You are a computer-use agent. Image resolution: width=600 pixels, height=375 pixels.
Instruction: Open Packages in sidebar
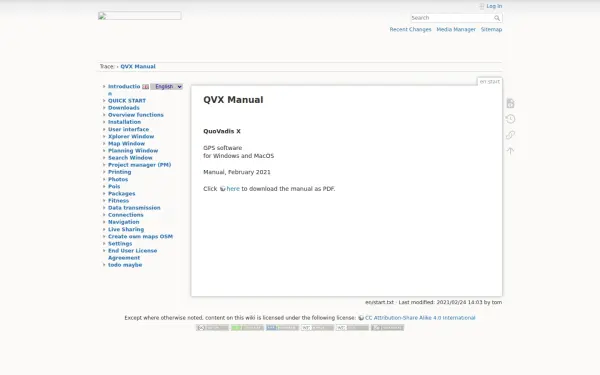121,194
